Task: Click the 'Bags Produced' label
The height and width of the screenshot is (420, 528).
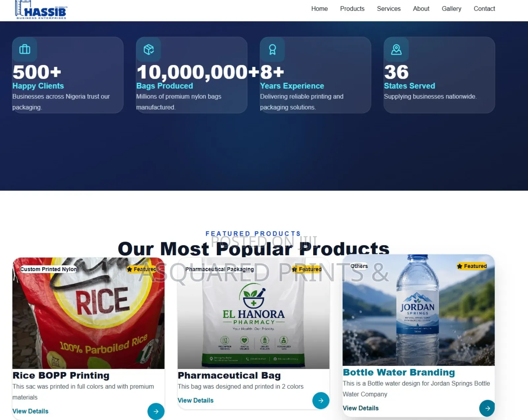Action: pos(165,86)
